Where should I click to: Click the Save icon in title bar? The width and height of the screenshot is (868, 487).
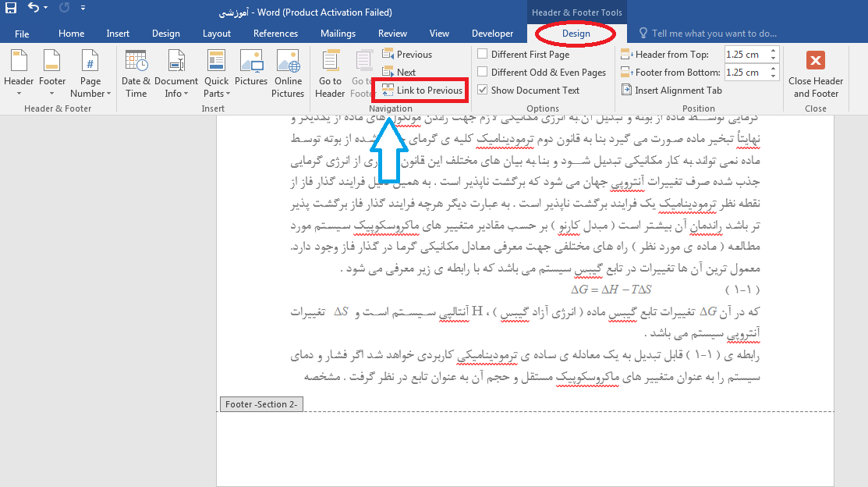(11, 9)
